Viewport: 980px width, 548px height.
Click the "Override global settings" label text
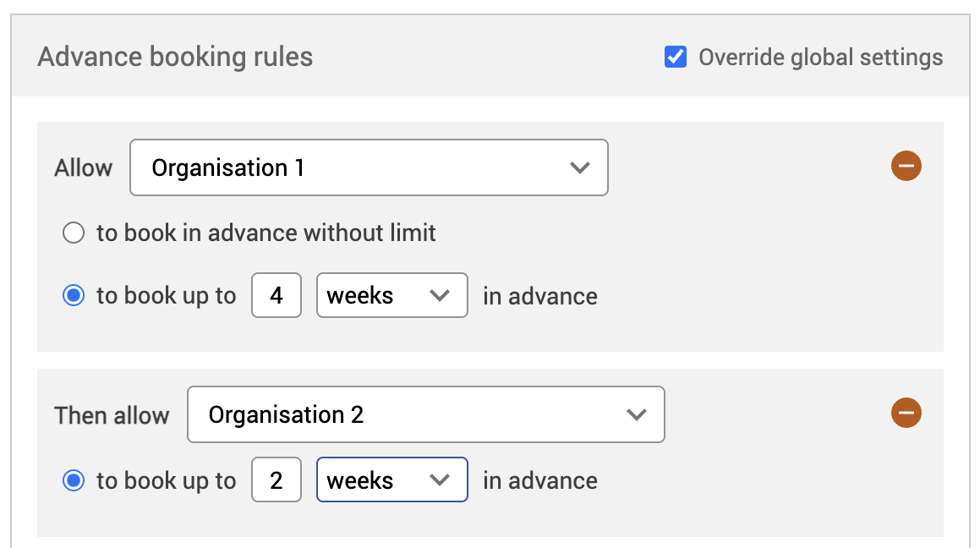[x=820, y=58]
